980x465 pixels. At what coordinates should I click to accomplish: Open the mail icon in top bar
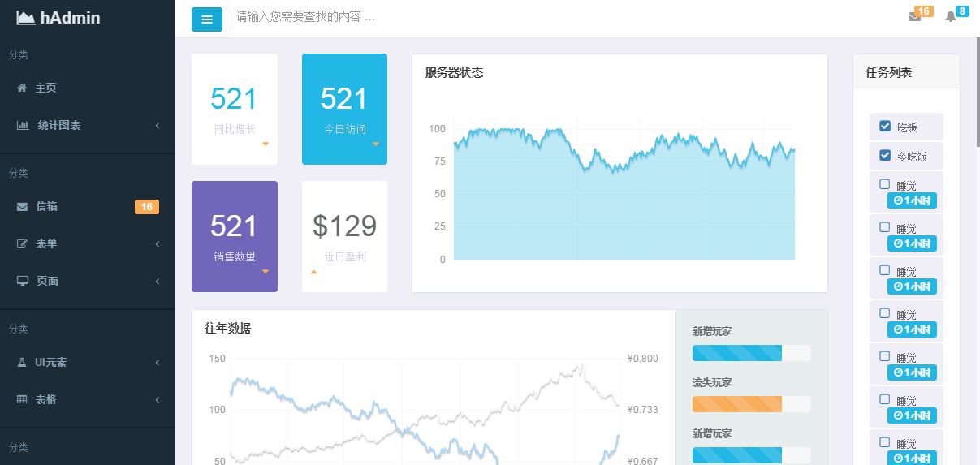coord(915,17)
